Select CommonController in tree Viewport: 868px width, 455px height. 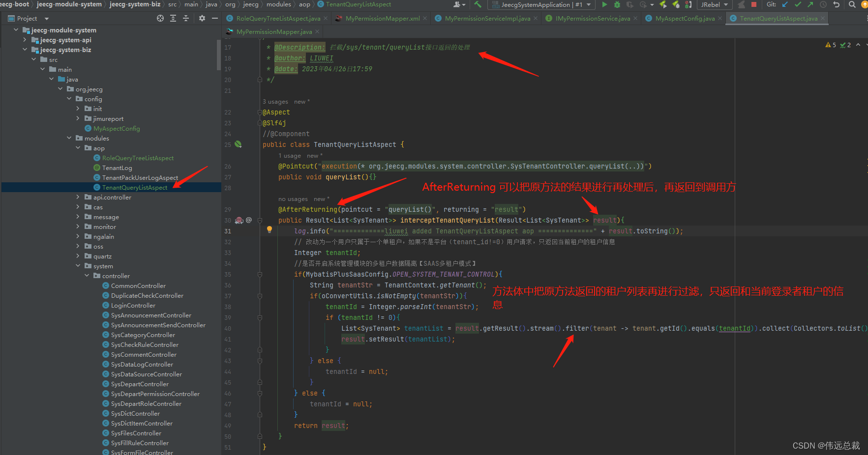point(138,285)
